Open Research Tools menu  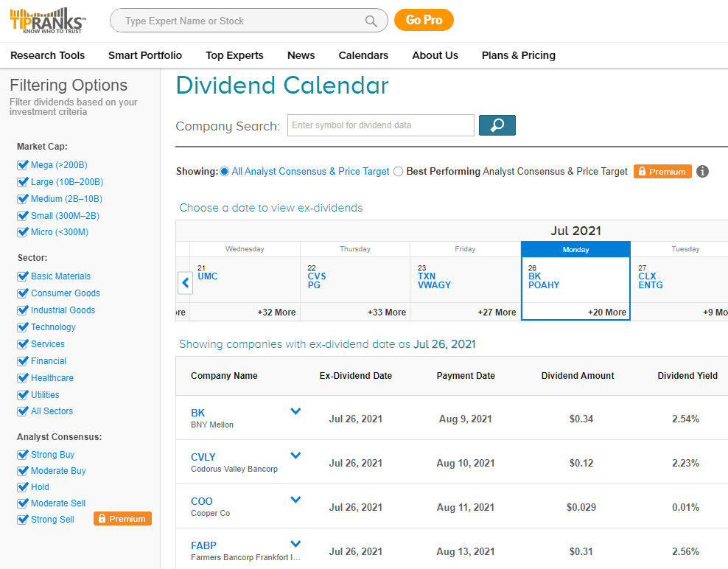tap(47, 55)
